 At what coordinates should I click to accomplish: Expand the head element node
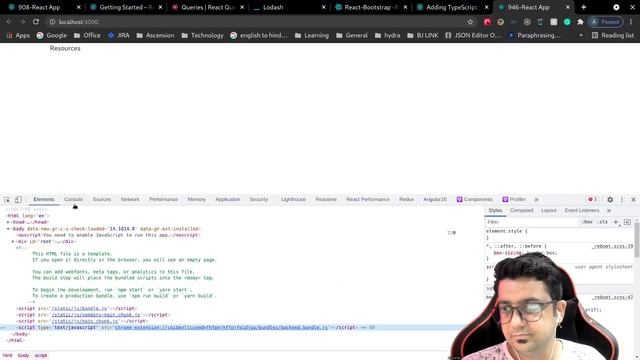pyautogui.click(x=8, y=222)
